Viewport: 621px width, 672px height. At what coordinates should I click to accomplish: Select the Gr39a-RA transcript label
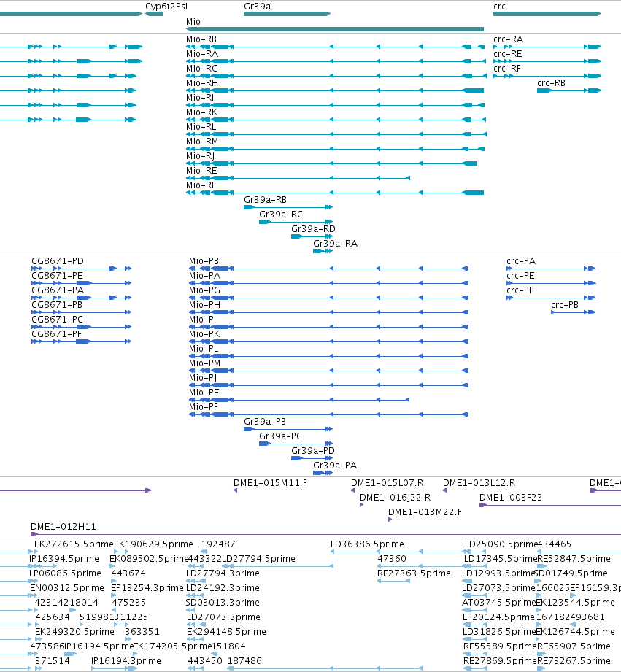point(335,244)
